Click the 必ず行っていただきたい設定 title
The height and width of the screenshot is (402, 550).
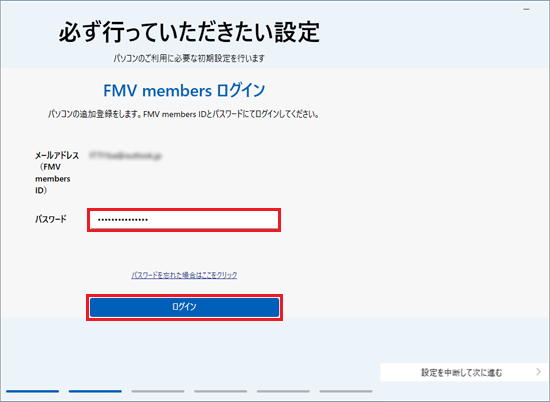pos(189,32)
